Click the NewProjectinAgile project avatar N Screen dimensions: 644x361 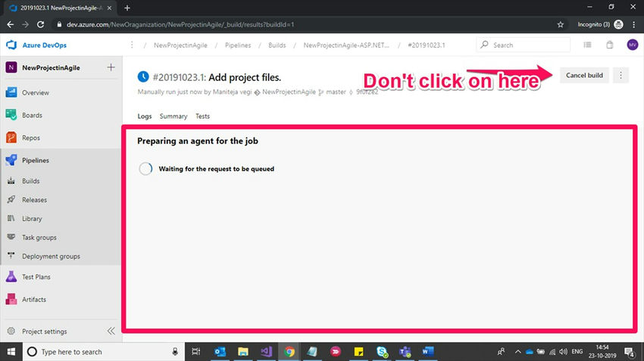click(11, 67)
